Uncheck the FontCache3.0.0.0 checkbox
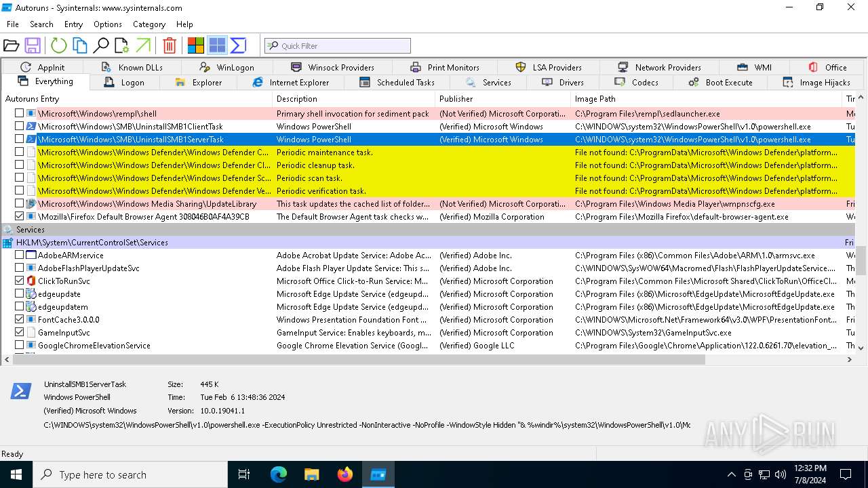The image size is (868, 488). 19,320
